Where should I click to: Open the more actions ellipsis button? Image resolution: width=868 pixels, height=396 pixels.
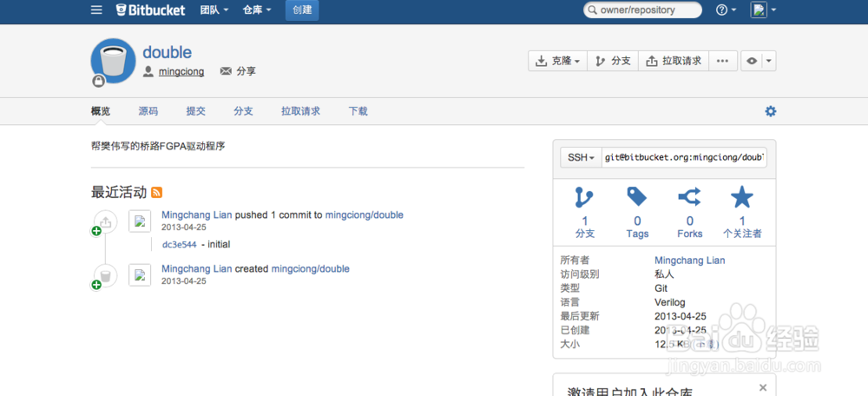[722, 61]
